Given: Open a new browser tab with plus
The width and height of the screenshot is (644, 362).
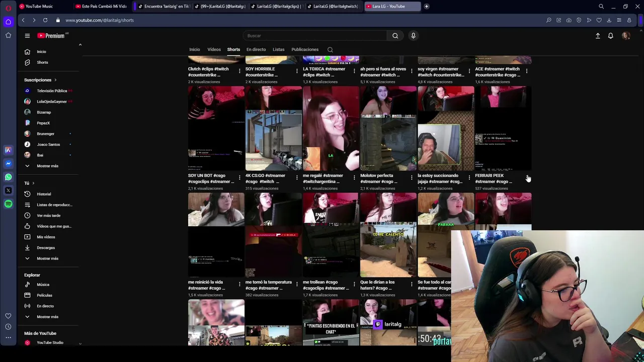Looking at the screenshot, I should point(426,7).
